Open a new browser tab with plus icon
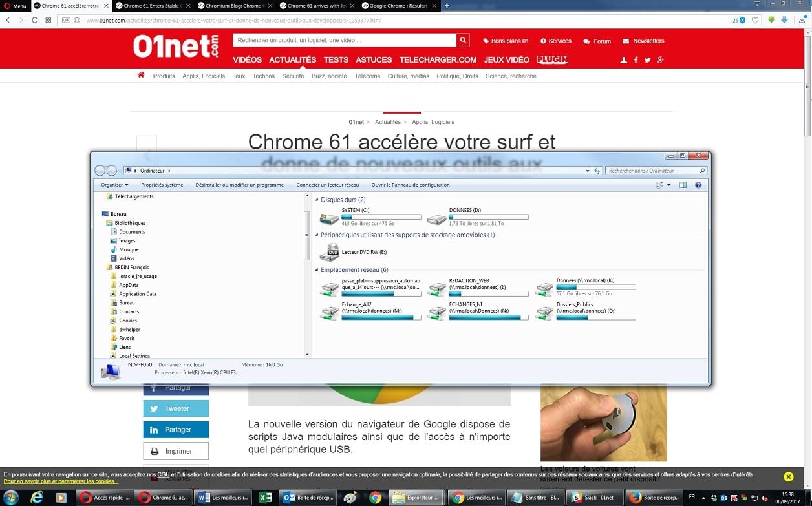 click(447, 6)
